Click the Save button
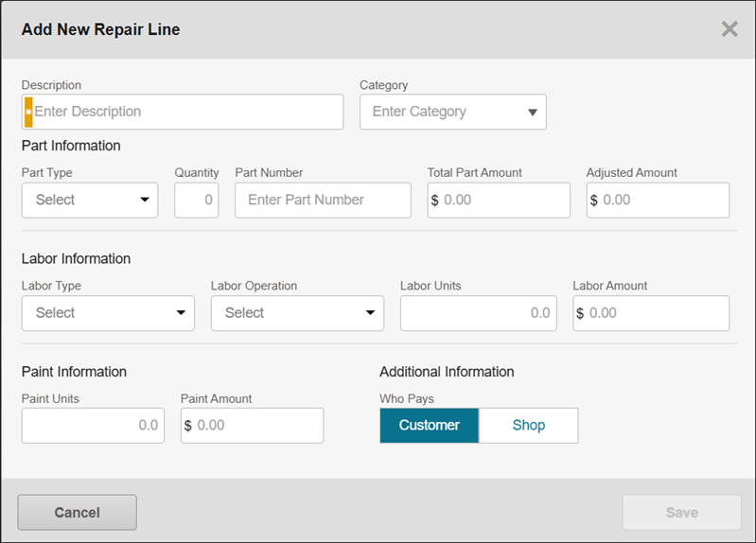Screen dimensions: 756x543 point(681,513)
